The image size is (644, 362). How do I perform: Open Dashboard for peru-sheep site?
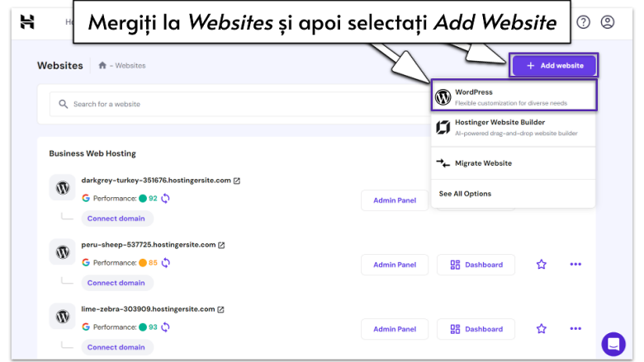476,265
